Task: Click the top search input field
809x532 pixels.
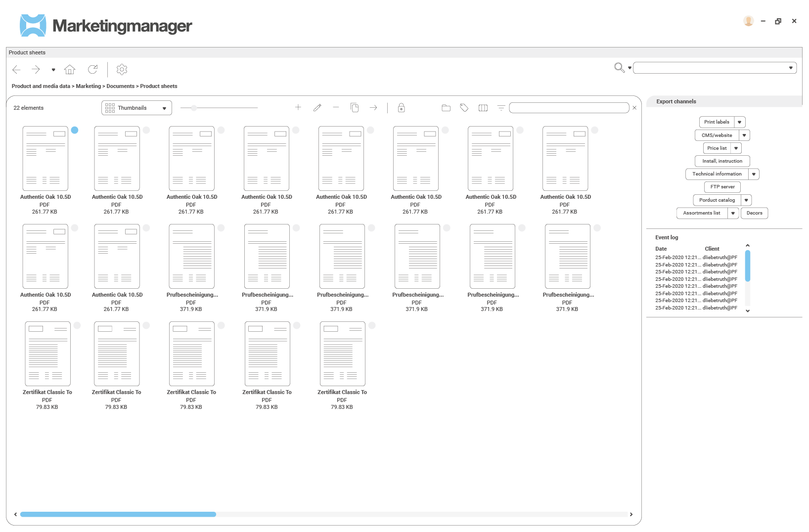Action: (x=710, y=68)
